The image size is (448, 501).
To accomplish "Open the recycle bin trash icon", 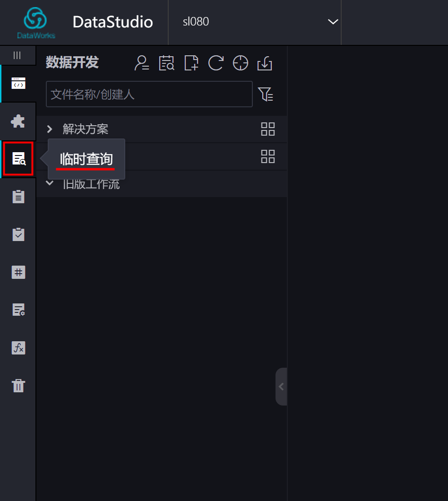I will tap(18, 385).
